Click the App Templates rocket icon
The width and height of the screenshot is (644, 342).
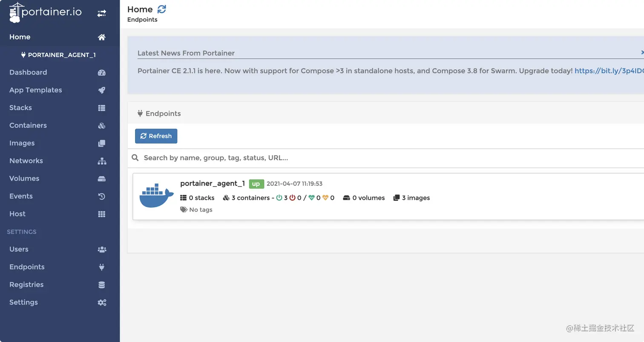[x=101, y=90]
